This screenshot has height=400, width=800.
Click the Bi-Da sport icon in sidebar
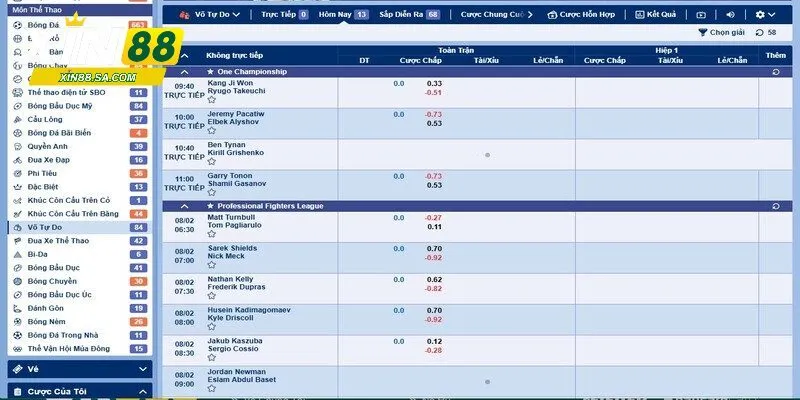click(17, 254)
